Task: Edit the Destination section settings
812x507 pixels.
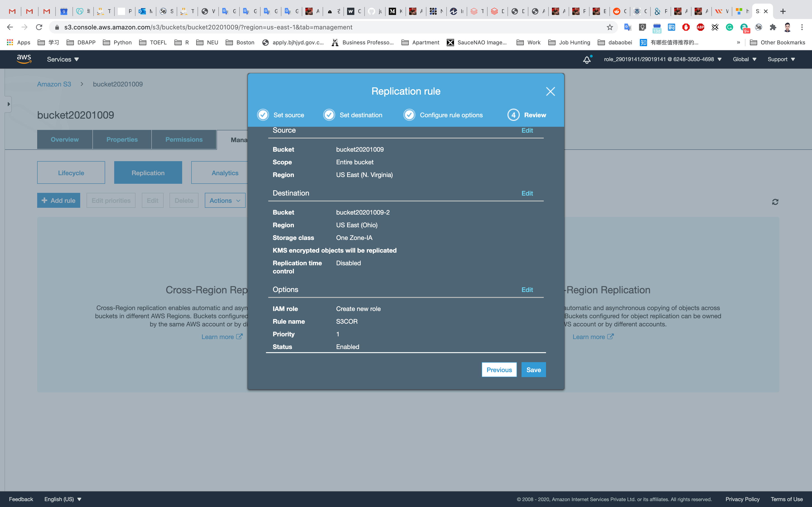Action: [527, 193]
